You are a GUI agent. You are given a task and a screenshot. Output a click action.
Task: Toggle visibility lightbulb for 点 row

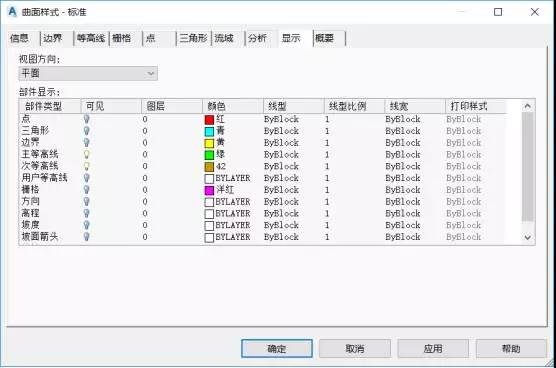tap(87, 119)
